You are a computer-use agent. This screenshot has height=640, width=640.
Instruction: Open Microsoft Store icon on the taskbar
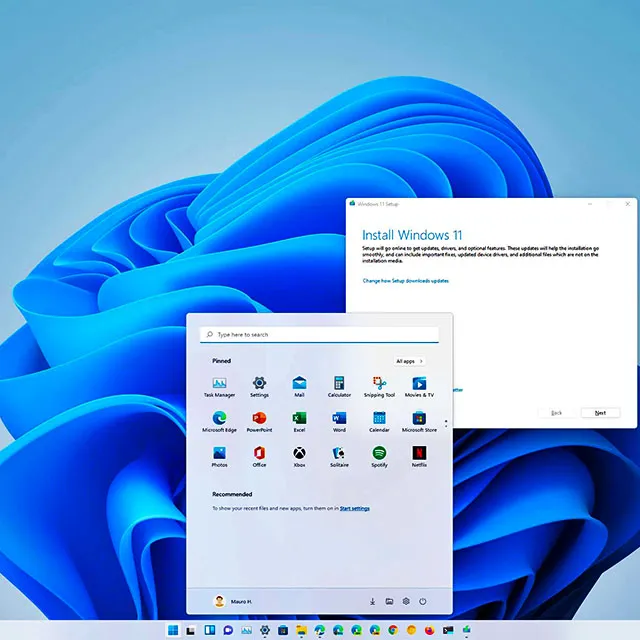pyautogui.click(x=283, y=631)
